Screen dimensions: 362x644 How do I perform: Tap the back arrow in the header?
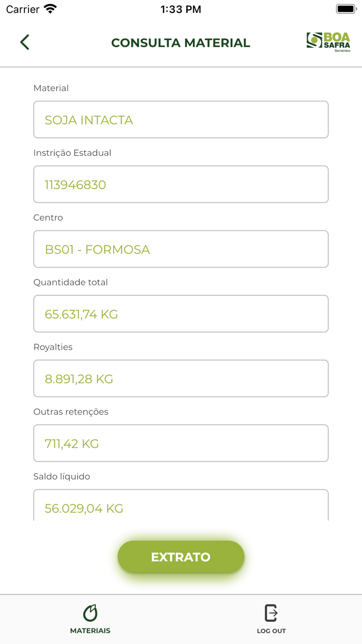tap(24, 42)
